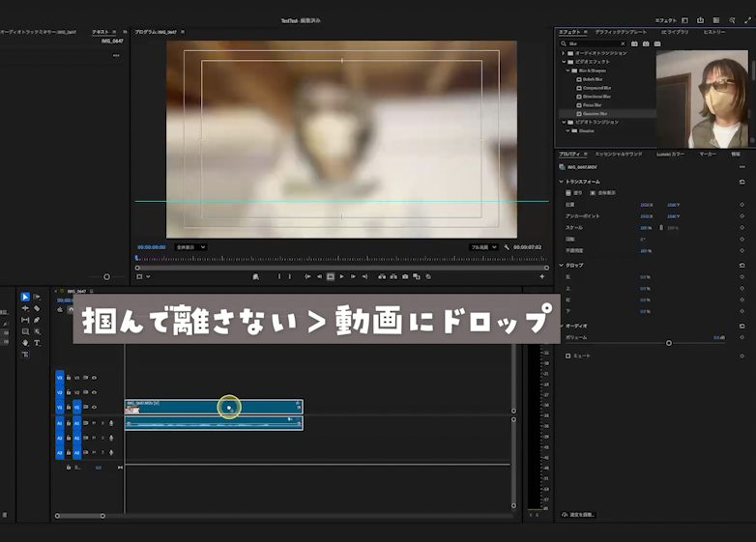Image resolution: width=756 pixels, height=542 pixels.
Task: Open the program monitor wrench settings
Action: coord(509,247)
